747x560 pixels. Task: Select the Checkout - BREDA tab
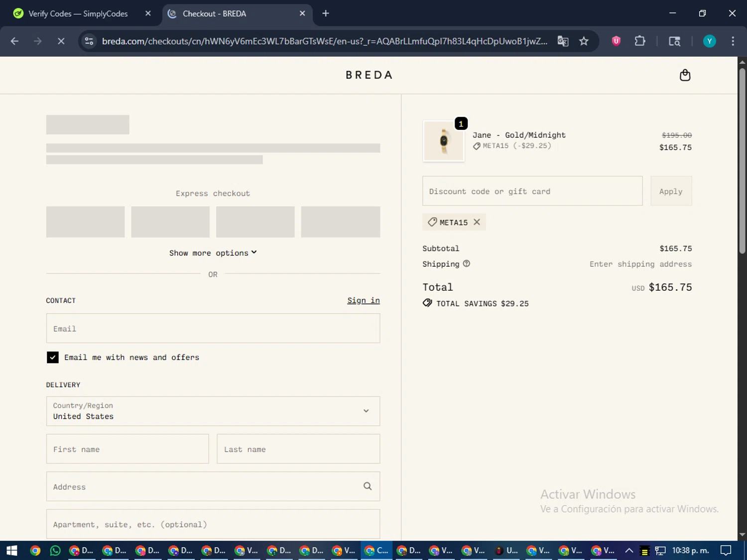(214, 13)
